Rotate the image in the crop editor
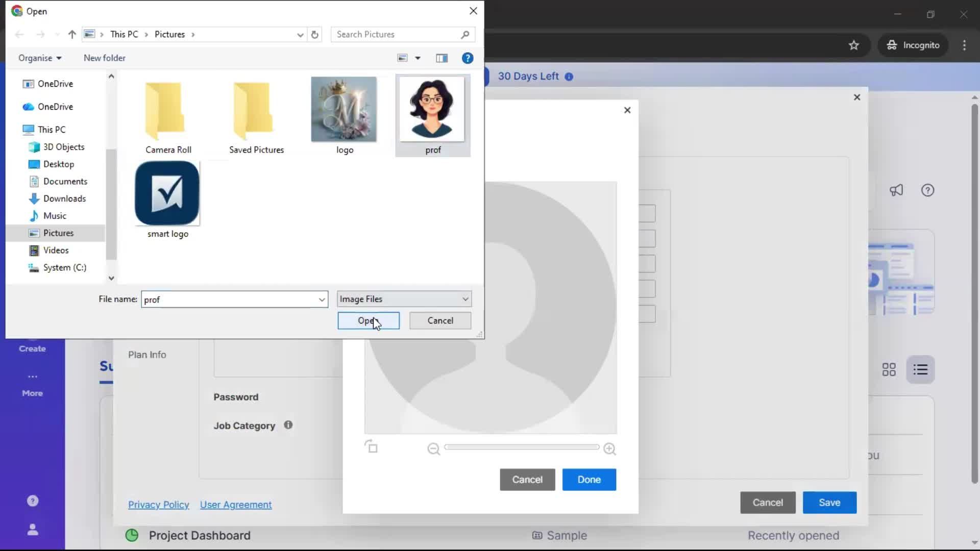 click(372, 446)
